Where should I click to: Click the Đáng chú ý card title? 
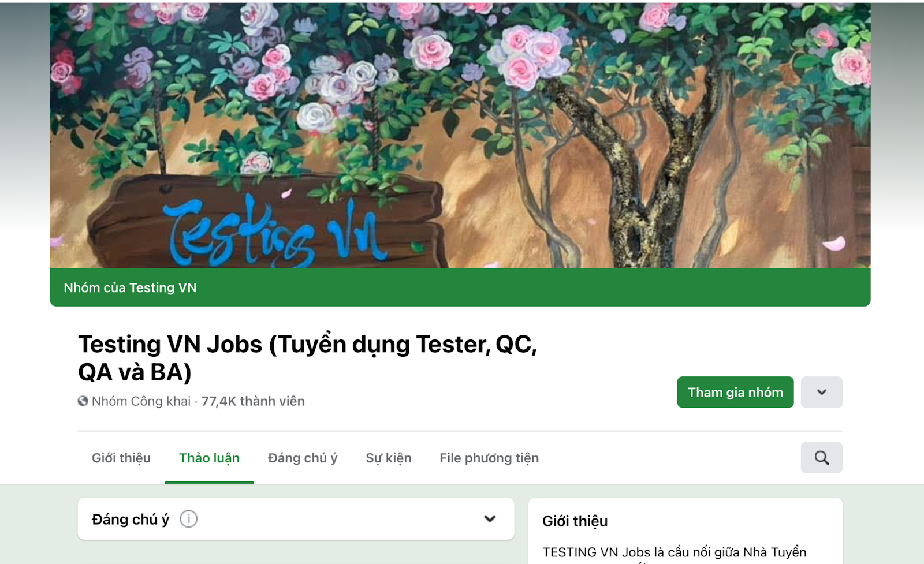pos(131,520)
